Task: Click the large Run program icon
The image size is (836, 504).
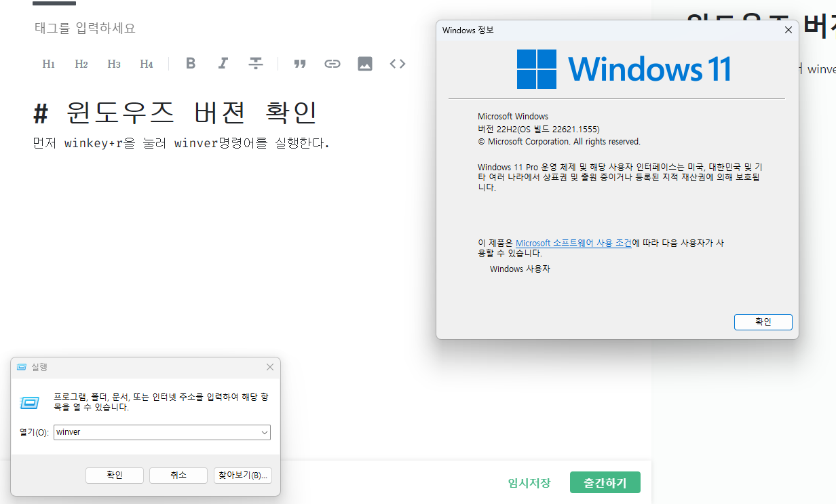Action: 29,403
